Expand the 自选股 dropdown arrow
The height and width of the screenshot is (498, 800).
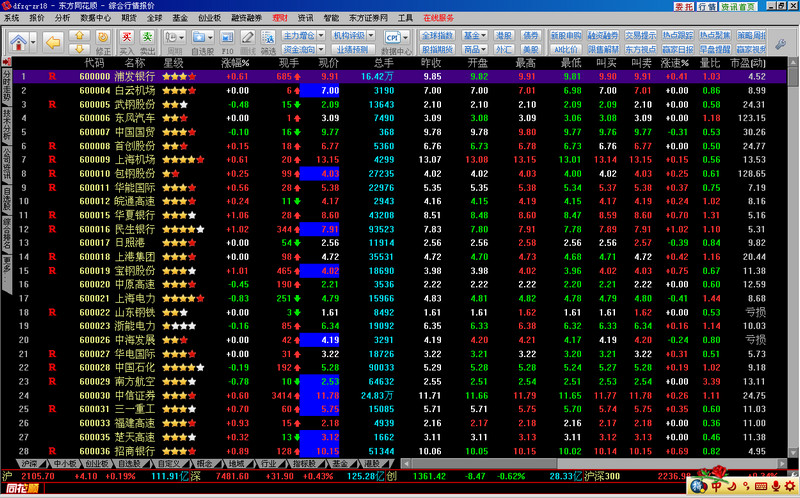pos(210,37)
